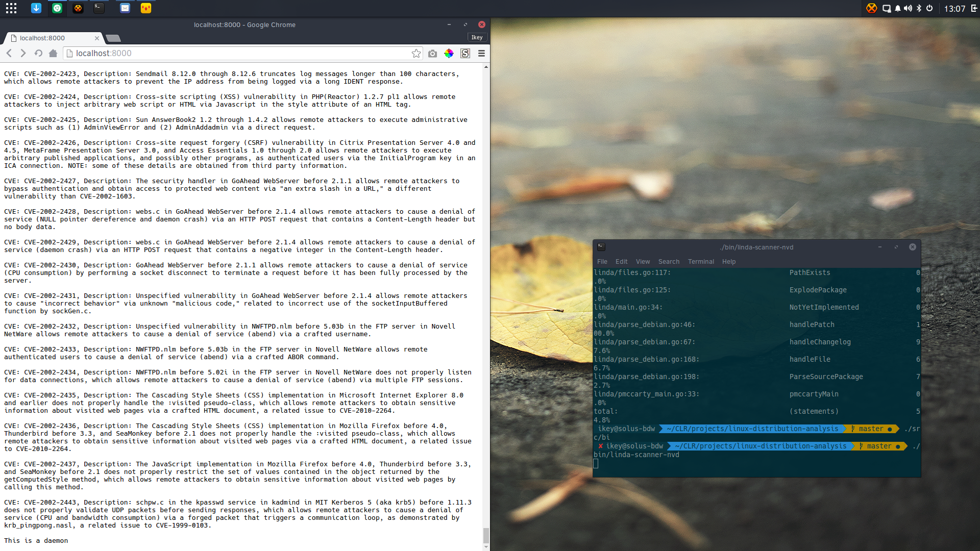Open Chrome home page button
This screenshot has width=980, height=551.
point(53,53)
